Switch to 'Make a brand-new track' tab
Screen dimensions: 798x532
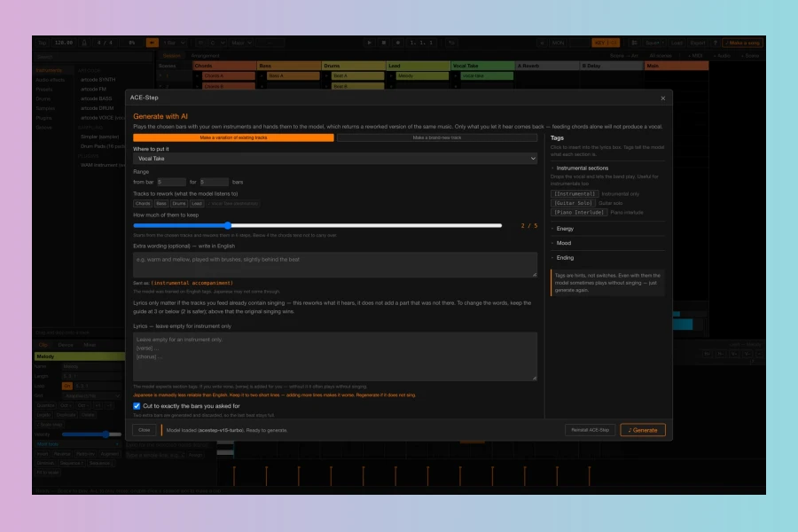point(436,138)
